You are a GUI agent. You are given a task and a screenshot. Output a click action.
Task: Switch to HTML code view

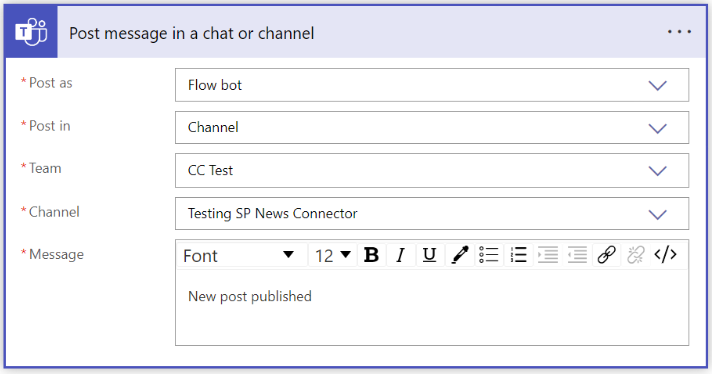point(665,255)
